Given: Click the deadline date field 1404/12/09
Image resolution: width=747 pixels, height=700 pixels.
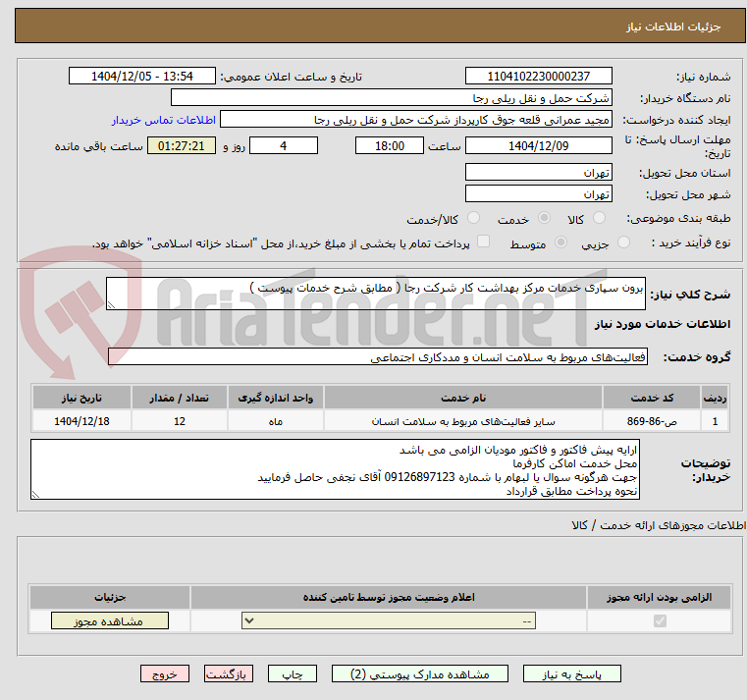Looking at the screenshot, I should click(x=538, y=146).
